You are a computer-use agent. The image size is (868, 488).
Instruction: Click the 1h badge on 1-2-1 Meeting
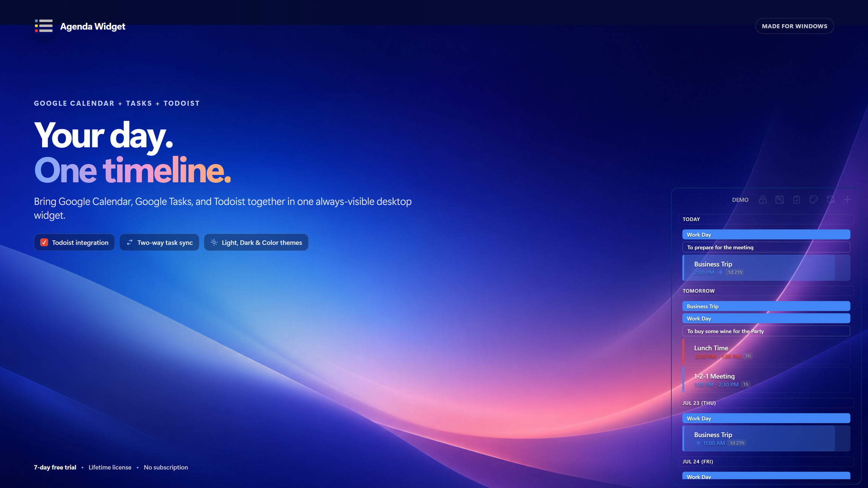pyautogui.click(x=746, y=384)
